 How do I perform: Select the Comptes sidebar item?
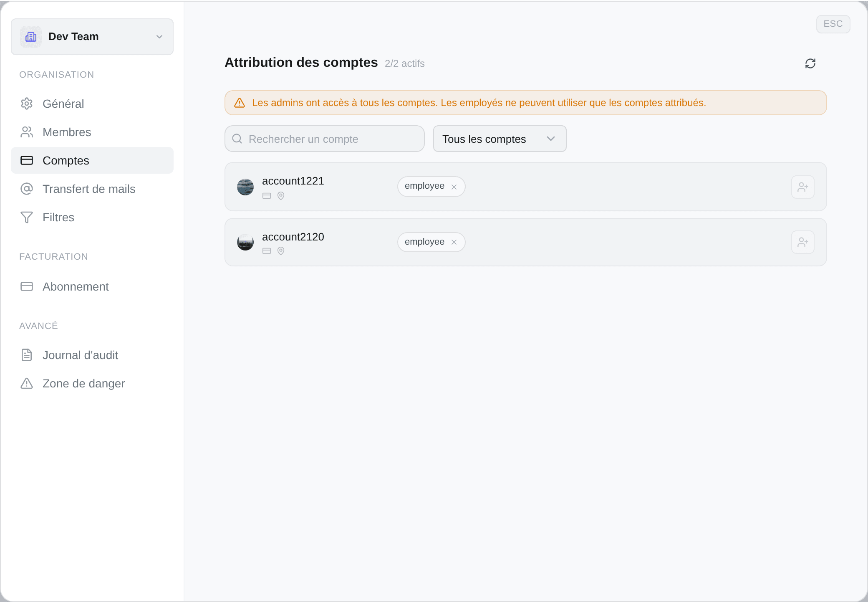92,160
